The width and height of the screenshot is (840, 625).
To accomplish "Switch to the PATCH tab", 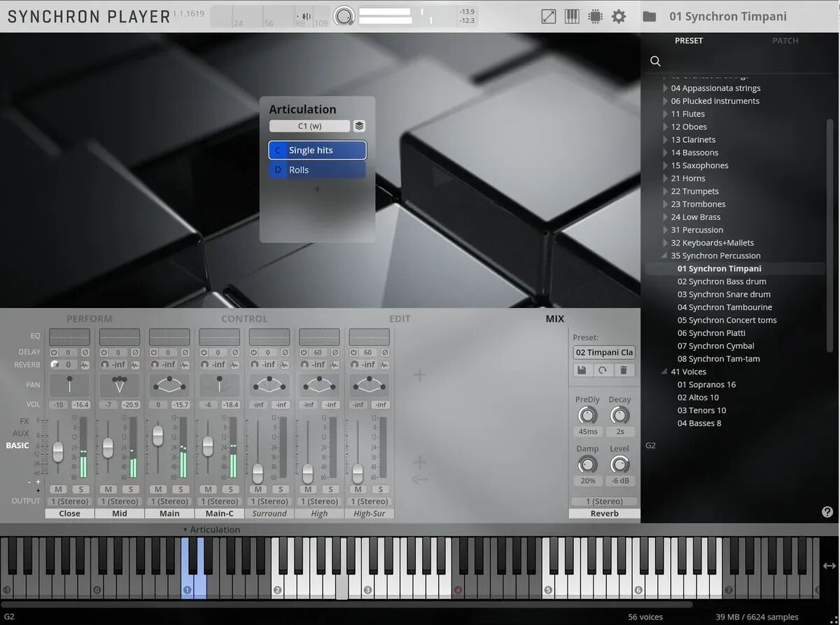I will click(x=785, y=41).
